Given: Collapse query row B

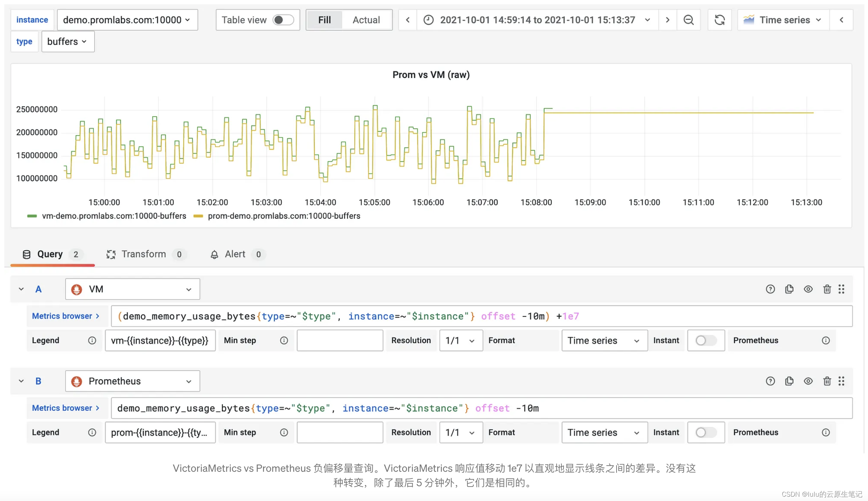Looking at the screenshot, I should click(21, 381).
